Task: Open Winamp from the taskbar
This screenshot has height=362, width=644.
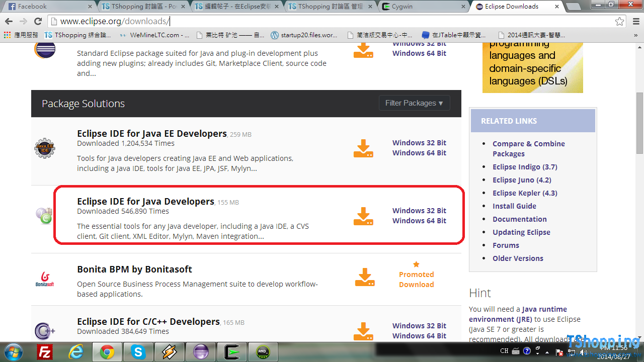Action: 170,352
